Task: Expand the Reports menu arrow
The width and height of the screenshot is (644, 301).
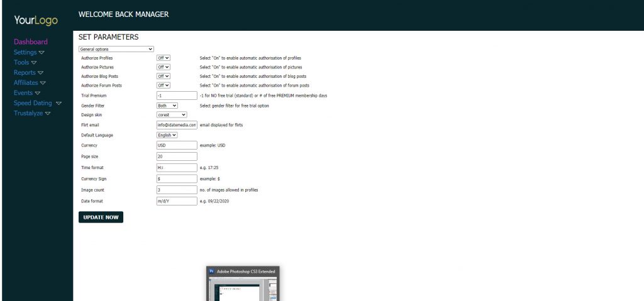Action: (x=40, y=73)
